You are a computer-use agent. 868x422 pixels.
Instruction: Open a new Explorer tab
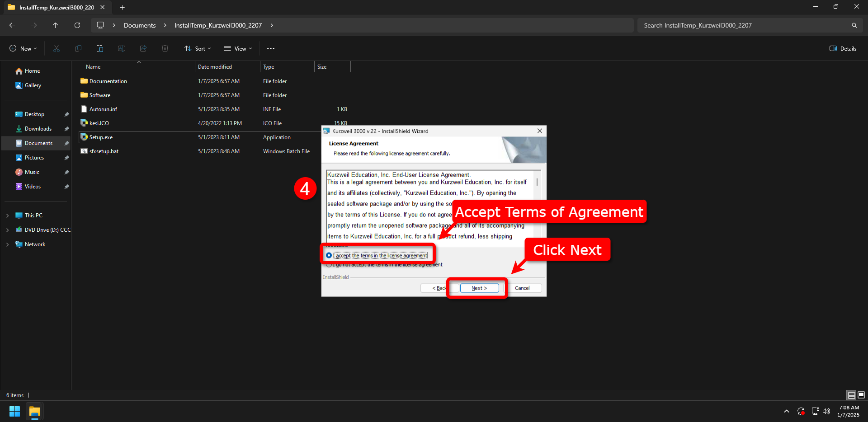pos(122,7)
